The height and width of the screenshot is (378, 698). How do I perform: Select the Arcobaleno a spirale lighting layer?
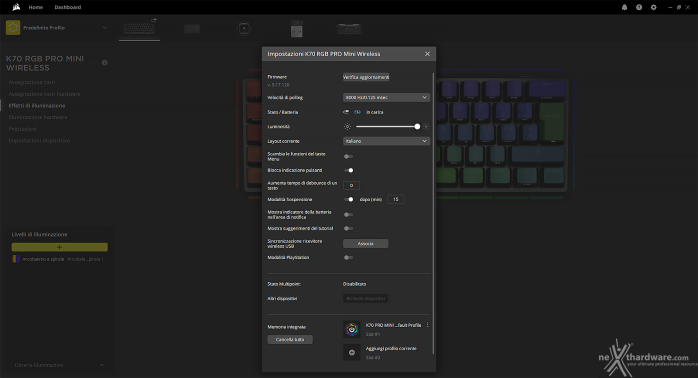coord(60,259)
